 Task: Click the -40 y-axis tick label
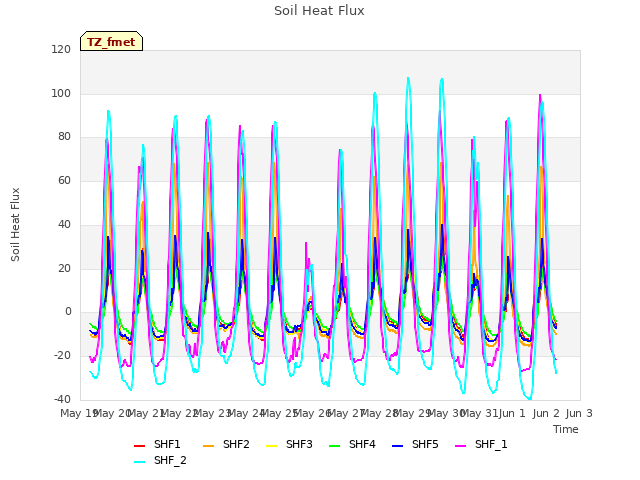pyautogui.click(x=62, y=399)
